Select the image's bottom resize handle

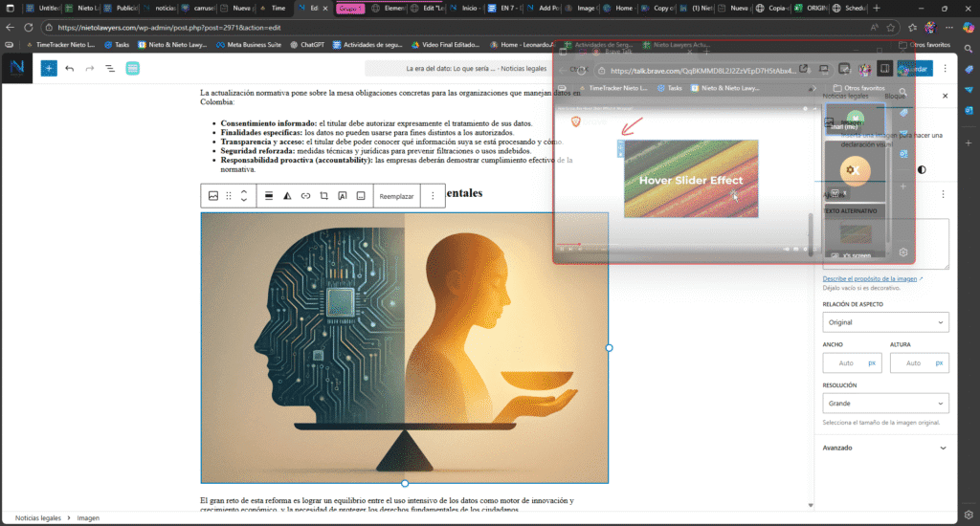[405, 484]
